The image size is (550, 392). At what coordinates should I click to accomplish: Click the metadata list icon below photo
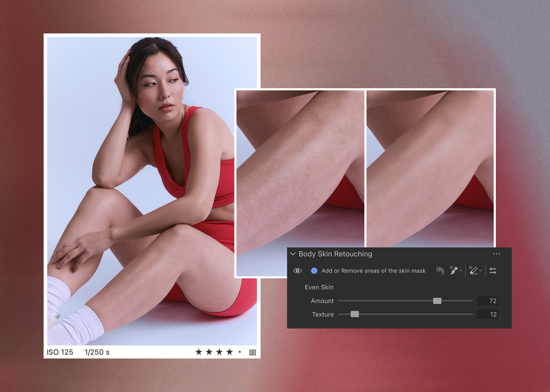pos(253,352)
